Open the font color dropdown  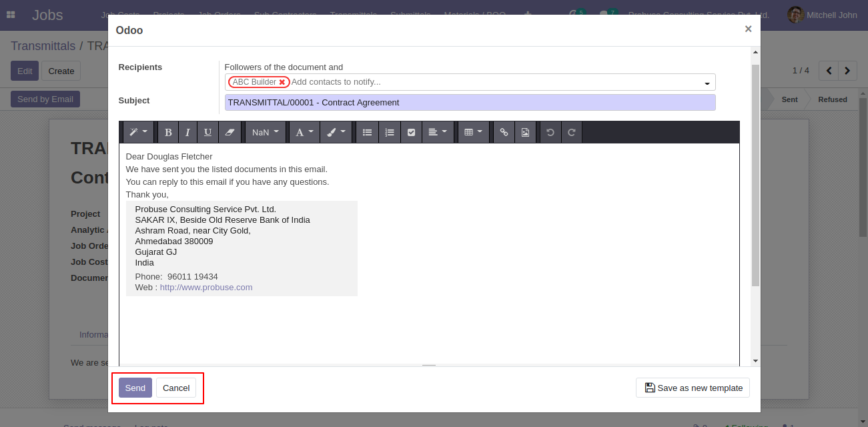(x=304, y=132)
